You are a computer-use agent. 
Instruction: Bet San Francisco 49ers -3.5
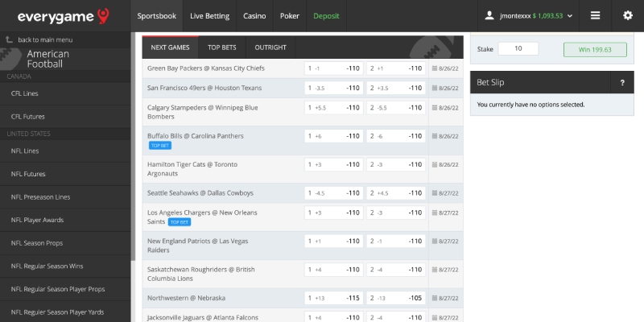333,89
